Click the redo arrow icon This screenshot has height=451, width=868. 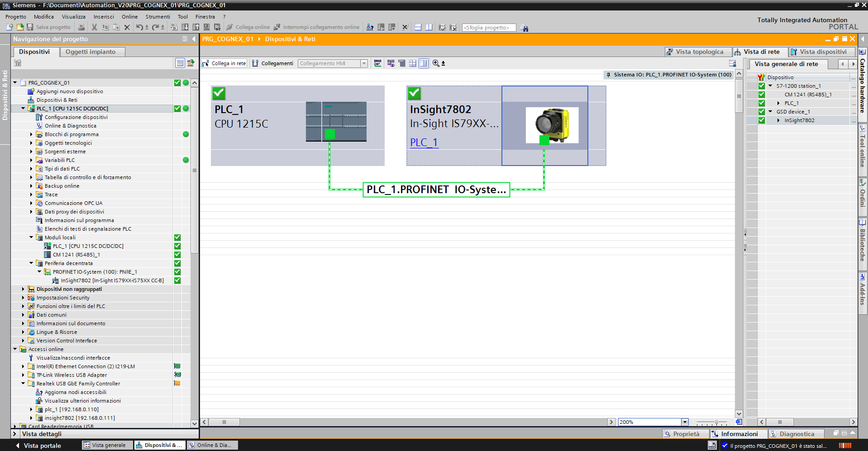tap(155, 27)
